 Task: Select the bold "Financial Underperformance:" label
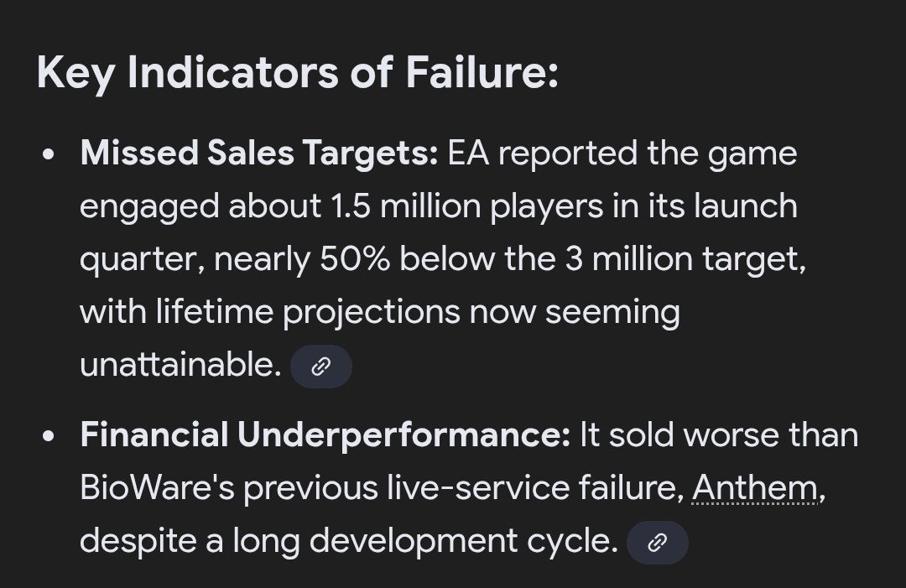325,435
